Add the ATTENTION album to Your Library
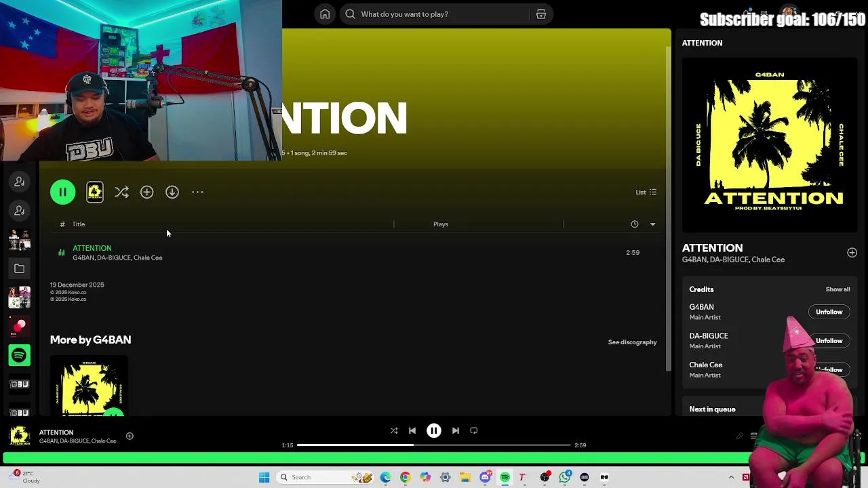The height and width of the screenshot is (488, 868). click(x=146, y=192)
